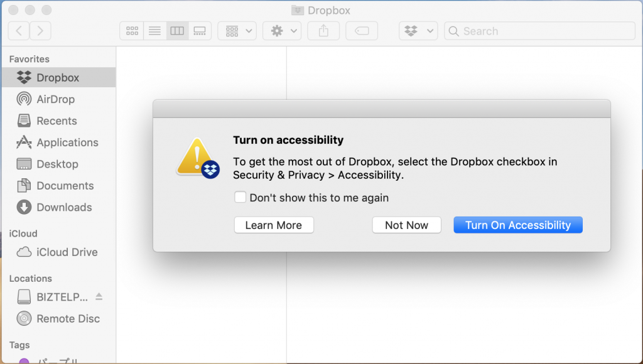Open the Dropbox toolbar dropdown
Image resolution: width=643 pixels, height=364 pixels.
click(x=418, y=31)
